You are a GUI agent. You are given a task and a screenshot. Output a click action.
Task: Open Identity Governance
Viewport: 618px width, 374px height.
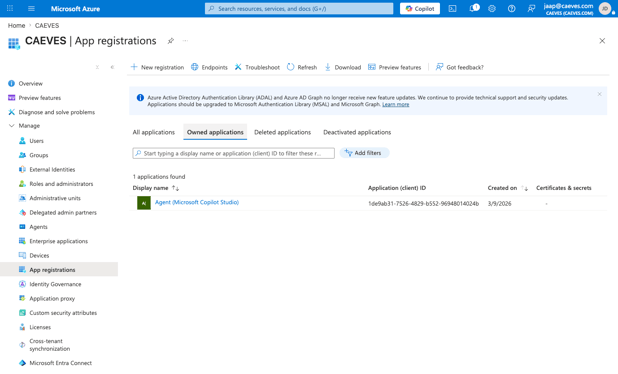click(50, 284)
